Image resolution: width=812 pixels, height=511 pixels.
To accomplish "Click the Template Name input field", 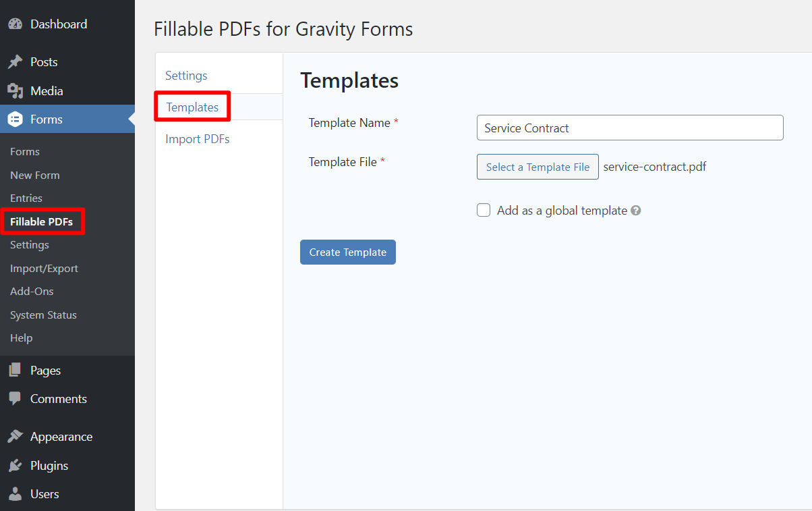I will click(x=629, y=128).
